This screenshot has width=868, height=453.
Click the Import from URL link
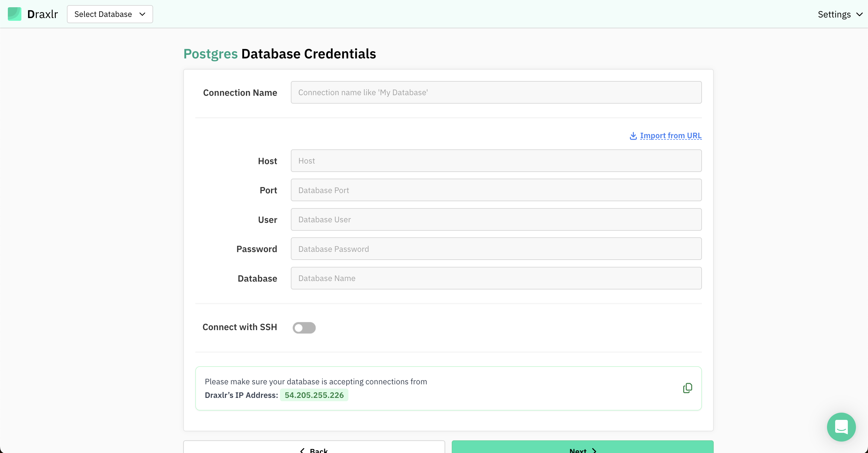point(671,136)
